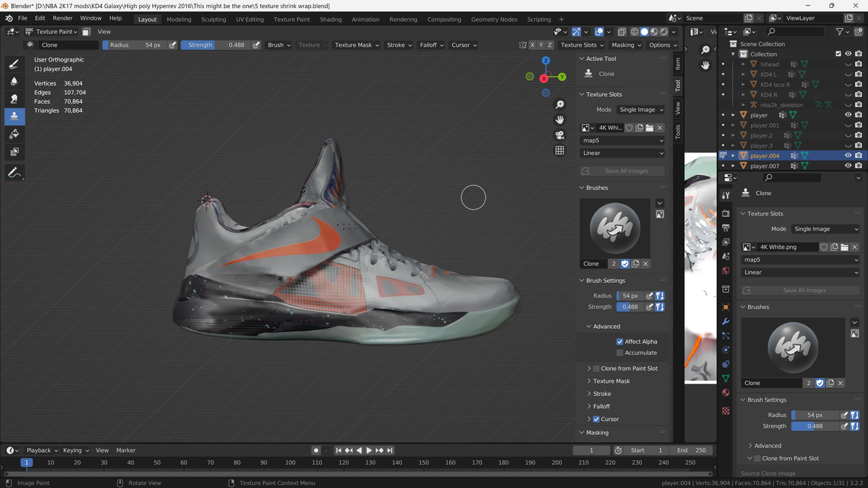Image resolution: width=868 pixels, height=488 pixels.
Task: Select the Fill bucket tool
Action: pos(14,134)
